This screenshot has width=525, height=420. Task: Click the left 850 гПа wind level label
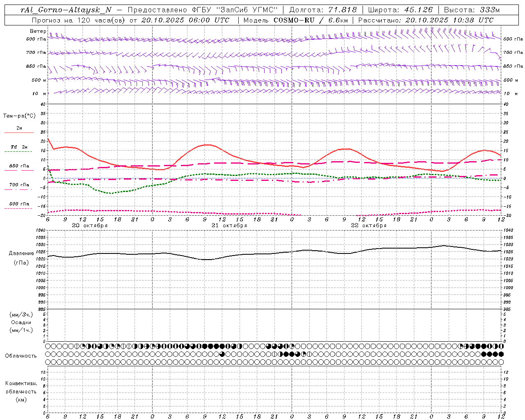click(36, 66)
